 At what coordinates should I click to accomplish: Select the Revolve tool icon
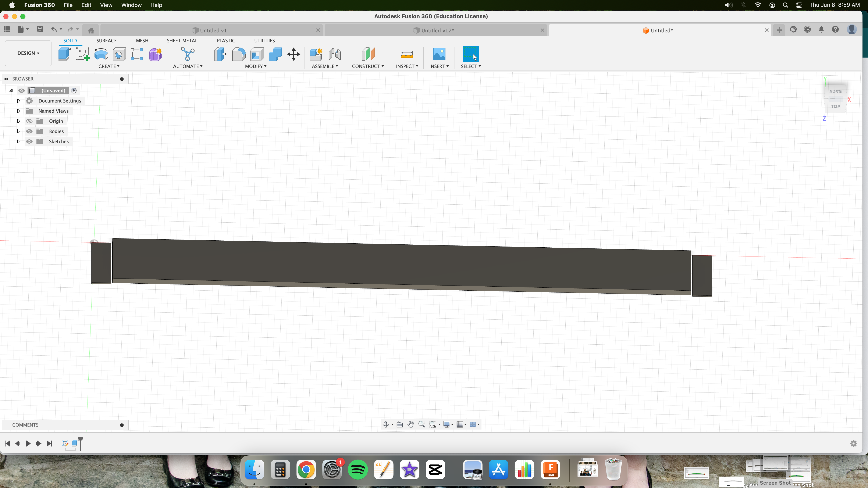[x=101, y=54]
